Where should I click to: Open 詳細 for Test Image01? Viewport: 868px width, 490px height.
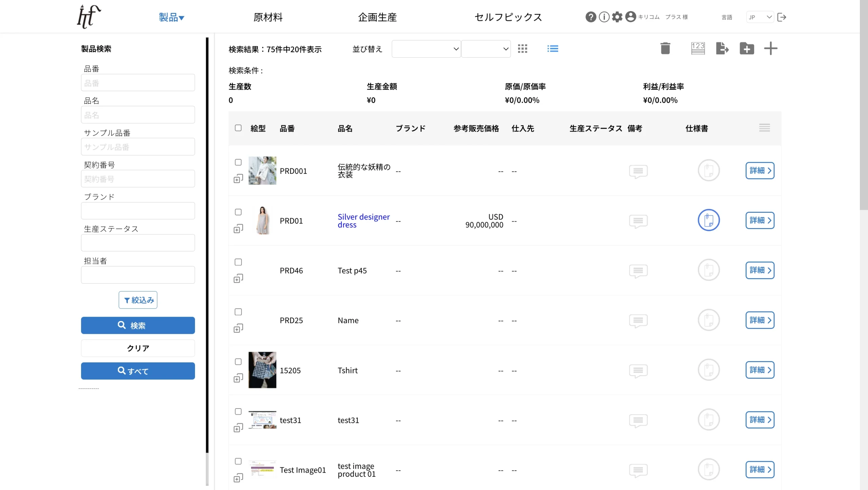pyautogui.click(x=760, y=470)
